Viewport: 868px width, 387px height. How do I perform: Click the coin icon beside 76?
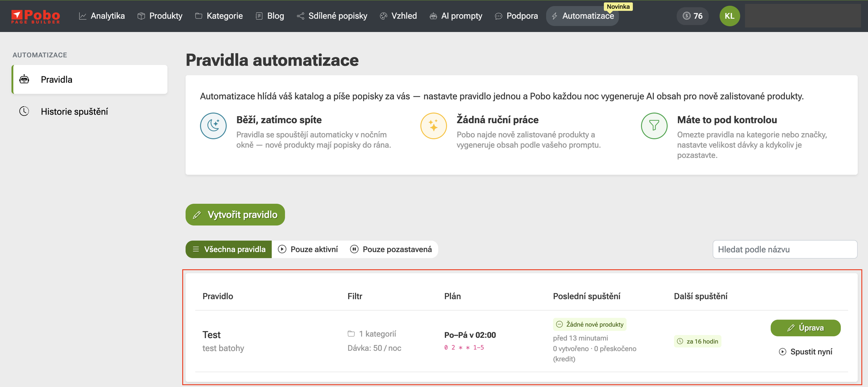pyautogui.click(x=686, y=16)
